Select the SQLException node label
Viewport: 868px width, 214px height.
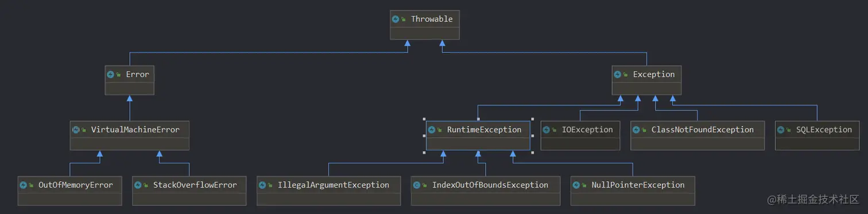pos(824,129)
